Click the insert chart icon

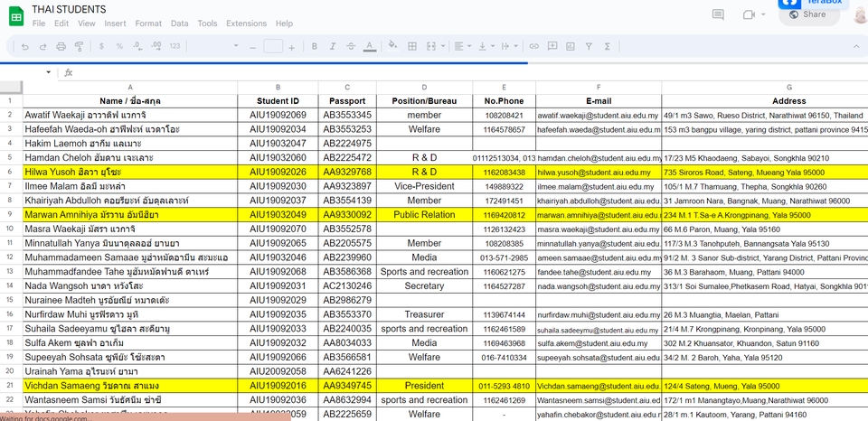coord(570,46)
